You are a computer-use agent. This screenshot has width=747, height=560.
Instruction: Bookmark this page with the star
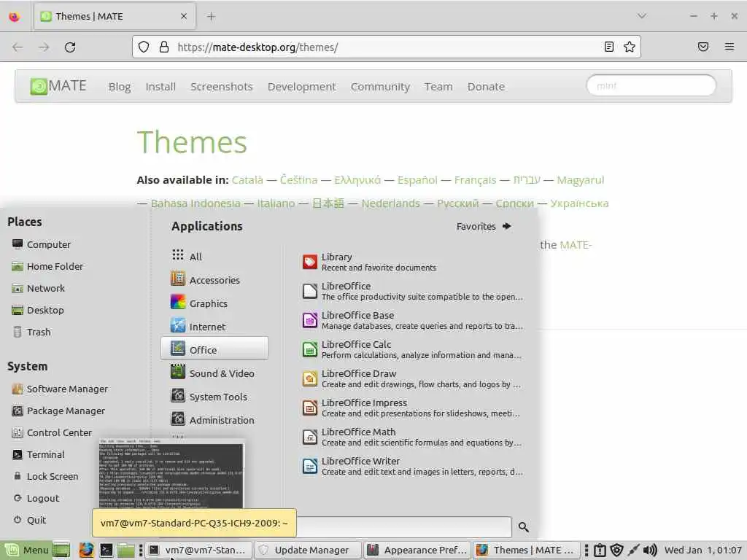point(630,47)
